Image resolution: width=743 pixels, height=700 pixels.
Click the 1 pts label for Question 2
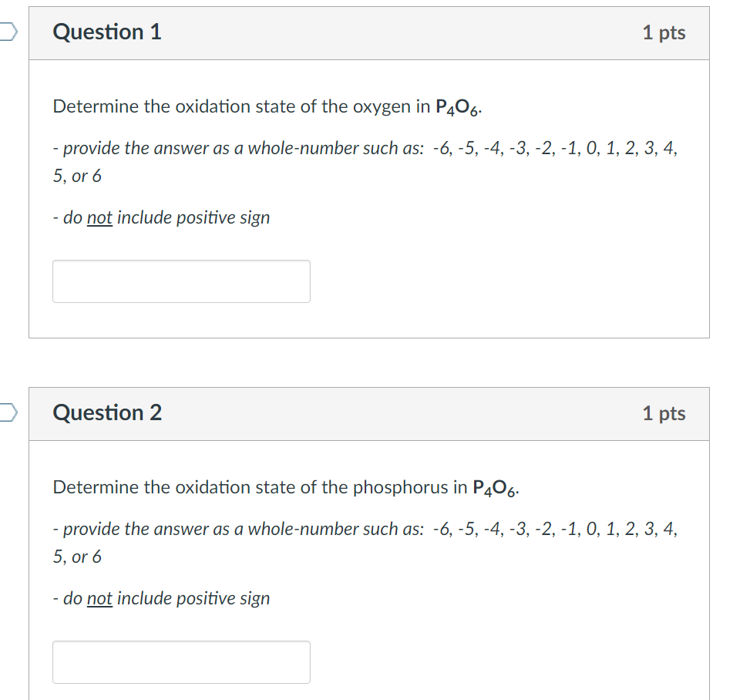pyautogui.click(x=664, y=413)
